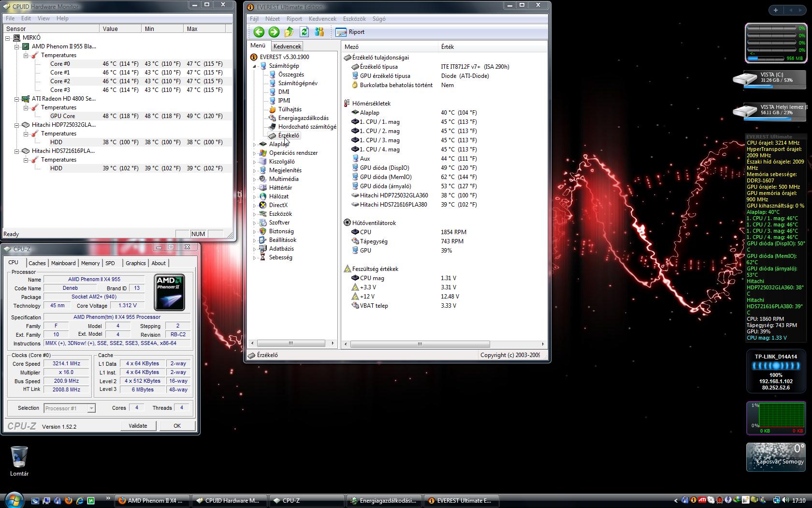The width and height of the screenshot is (812, 508).
Task: Switch to the Memory tab in CPU-Z
Action: click(90, 263)
